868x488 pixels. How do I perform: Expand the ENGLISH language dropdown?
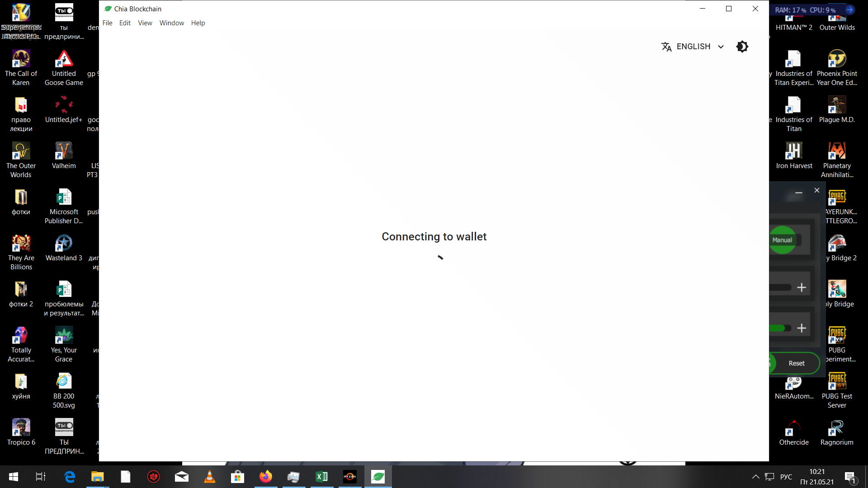click(x=721, y=47)
